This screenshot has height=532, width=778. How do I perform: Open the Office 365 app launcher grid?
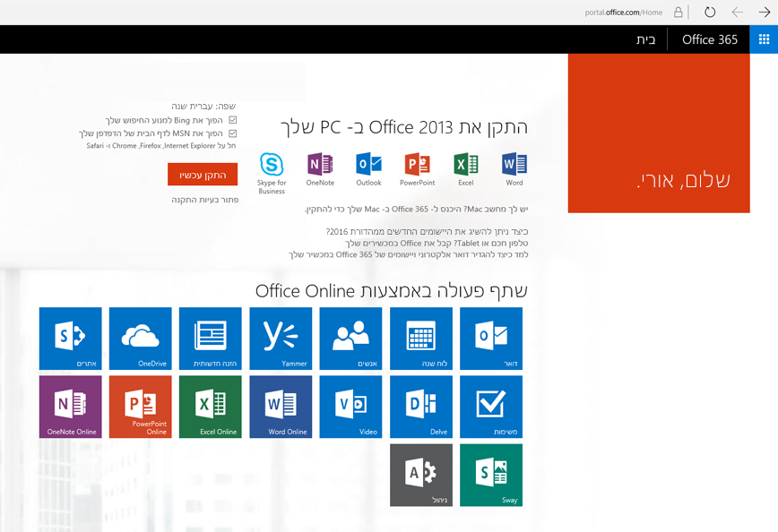tap(764, 39)
